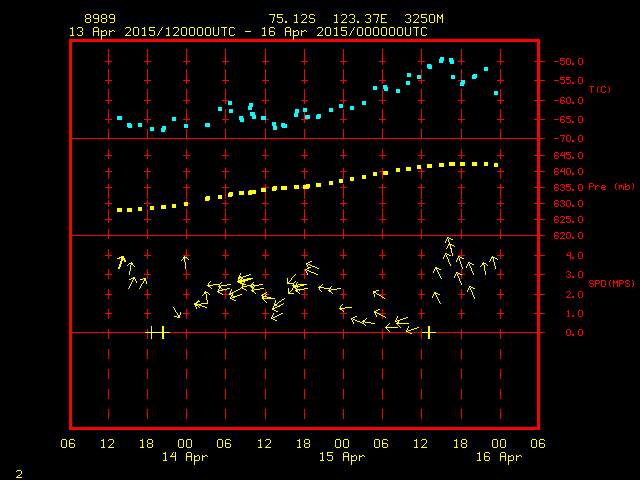Click pressure tick value 635.0
640x480 pixels.
click(x=568, y=188)
